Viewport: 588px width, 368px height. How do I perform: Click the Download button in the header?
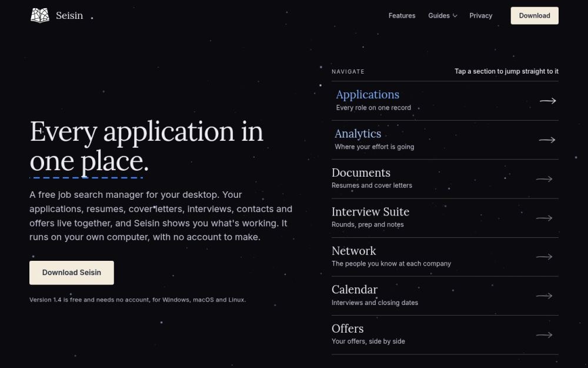point(534,16)
